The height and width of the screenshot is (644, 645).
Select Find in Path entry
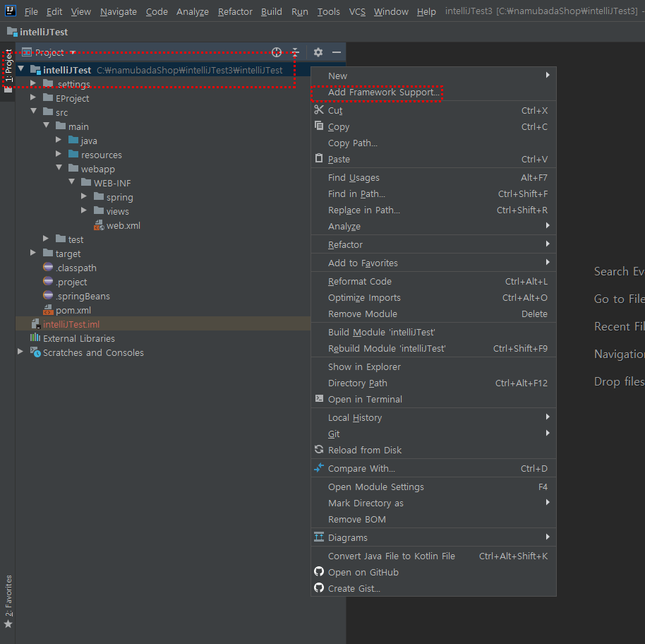pos(433,193)
